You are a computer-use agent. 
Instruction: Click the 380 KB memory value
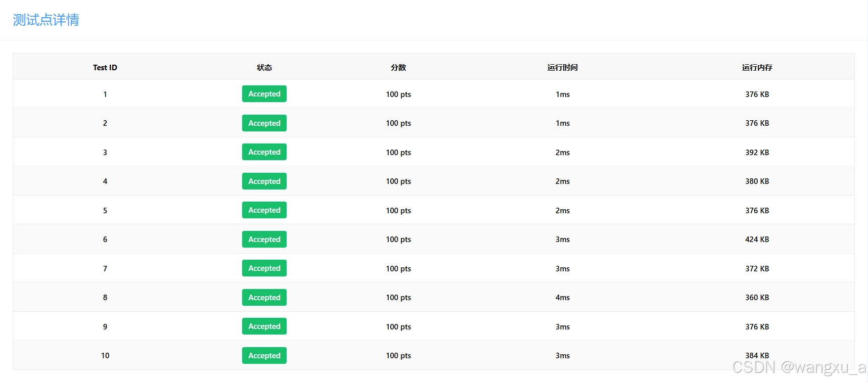(757, 181)
